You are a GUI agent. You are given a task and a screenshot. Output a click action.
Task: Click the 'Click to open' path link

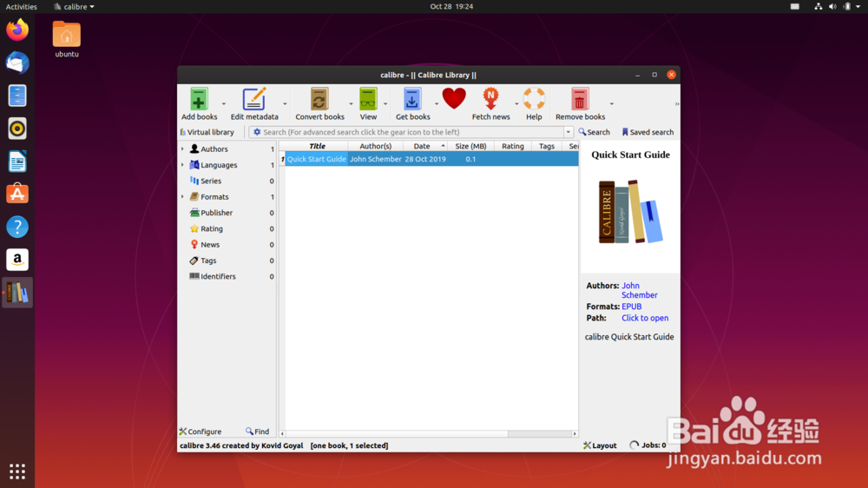click(644, 318)
